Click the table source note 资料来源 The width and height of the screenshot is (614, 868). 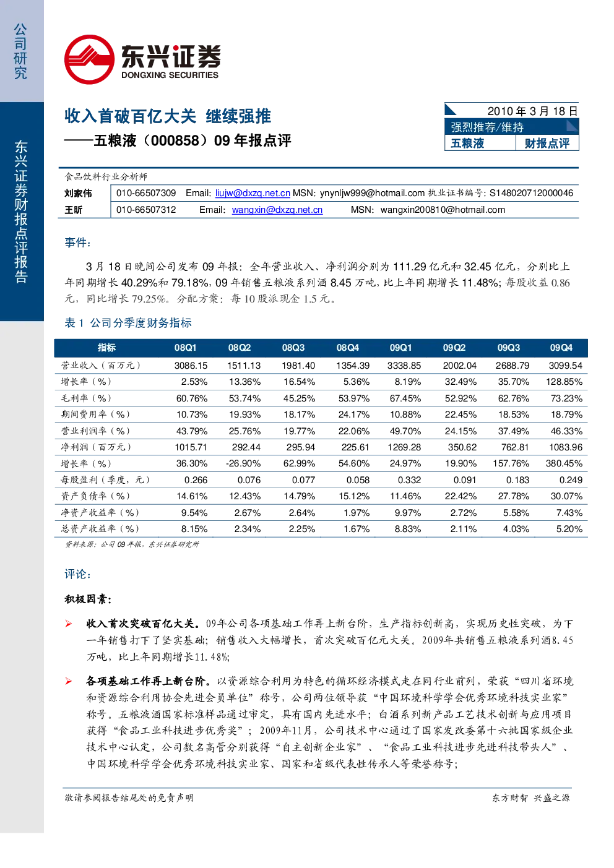(x=132, y=544)
